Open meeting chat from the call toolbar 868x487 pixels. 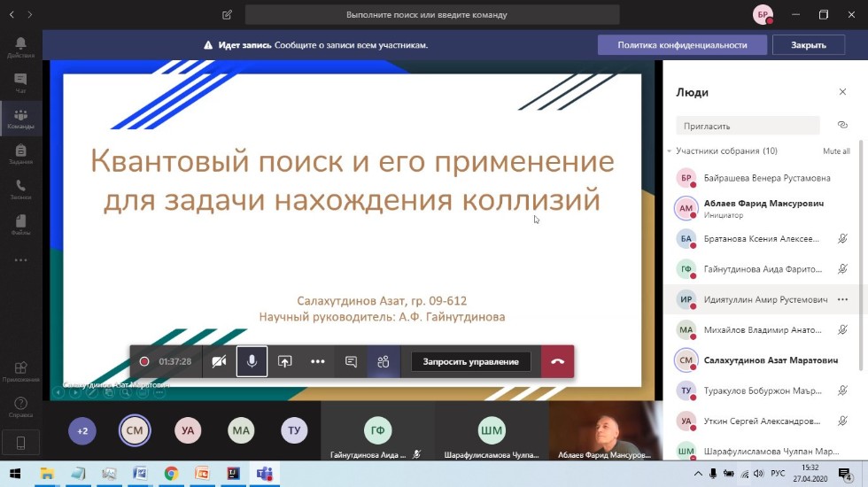click(x=351, y=361)
